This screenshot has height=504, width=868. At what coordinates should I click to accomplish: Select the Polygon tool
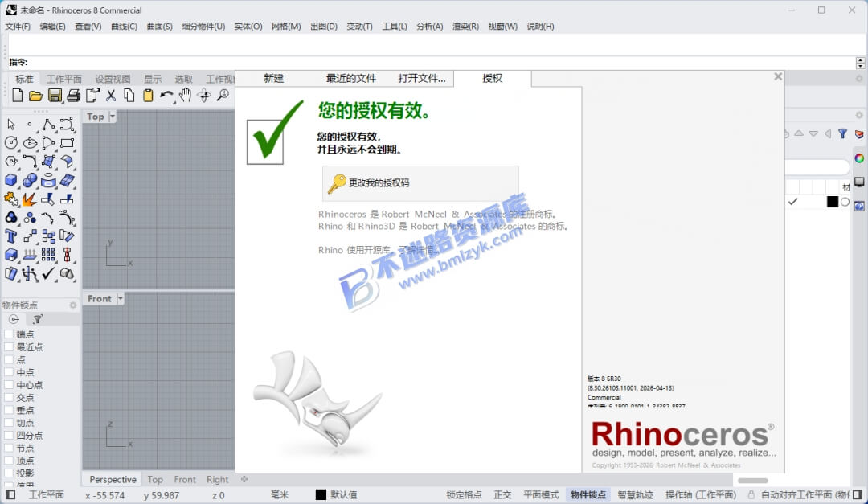pos(11,162)
